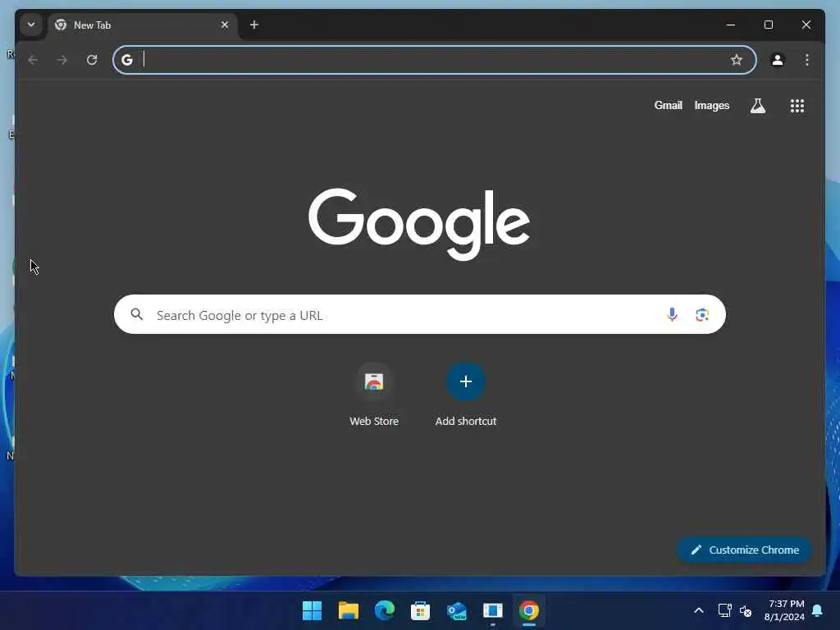The height and width of the screenshot is (630, 840).
Task: Open the tab search dropdown arrow
Action: click(x=31, y=25)
